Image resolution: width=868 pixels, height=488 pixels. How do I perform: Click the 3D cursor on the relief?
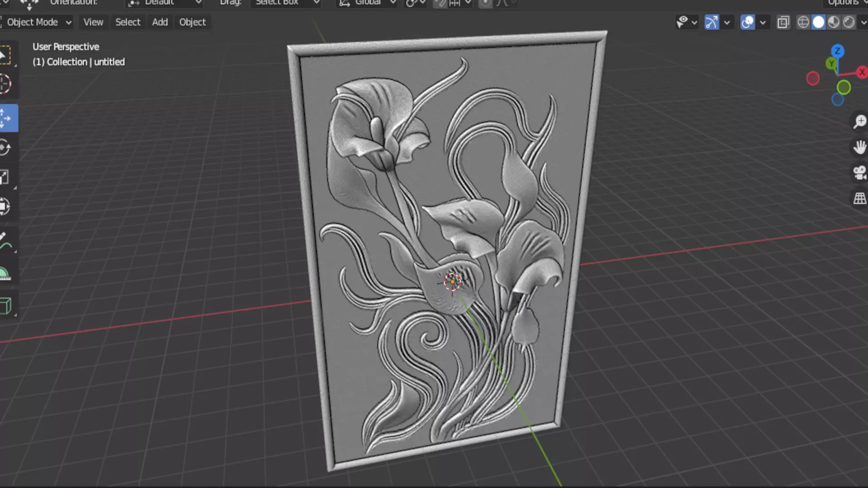click(452, 282)
